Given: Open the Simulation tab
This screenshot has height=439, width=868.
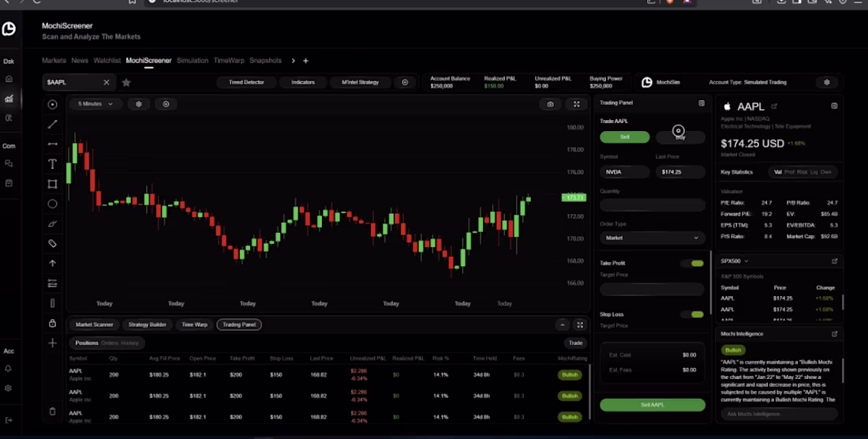Looking at the screenshot, I should pyautogui.click(x=193, y=61).
